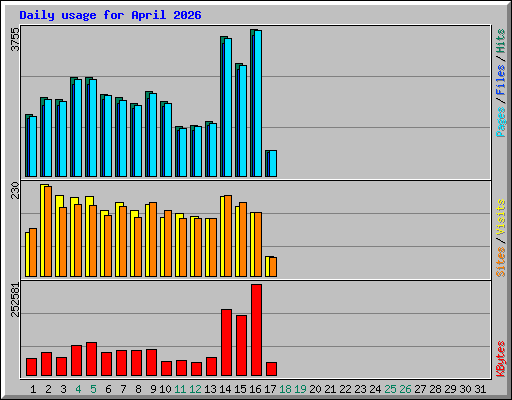512x400 pixels.
Task: Click the 'Daily usage for April 2026' title
Action: click(x=110, y=15)
